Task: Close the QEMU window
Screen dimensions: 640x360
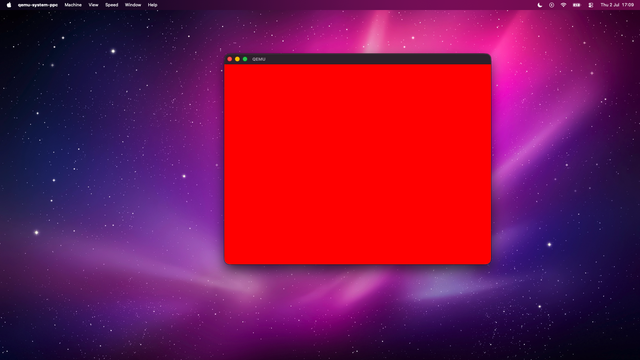Action: click(x=230, y=59)
